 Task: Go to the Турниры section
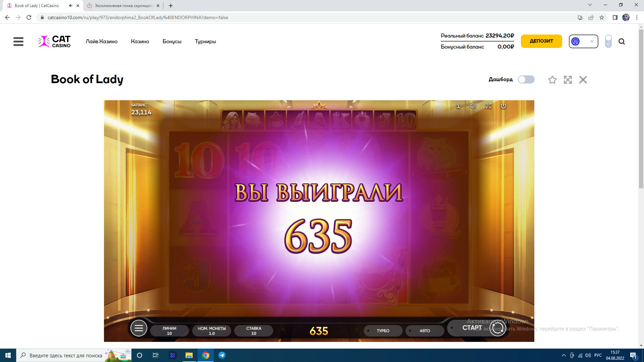pos(205,42)
